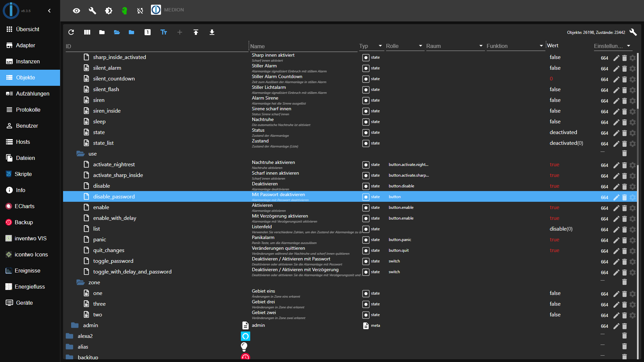644x362 pixels.
Task: Open Typ filter dropdown
Action: (x=371, y=46)
